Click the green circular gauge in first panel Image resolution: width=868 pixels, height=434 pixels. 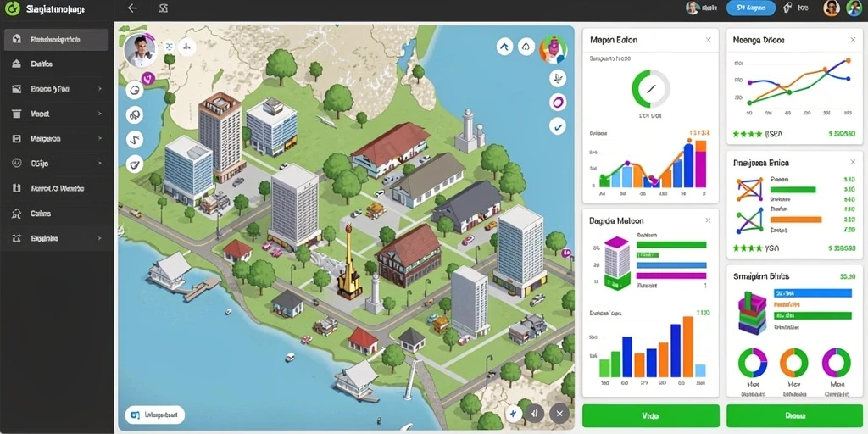pyautogui.click(x=650, y=88)
